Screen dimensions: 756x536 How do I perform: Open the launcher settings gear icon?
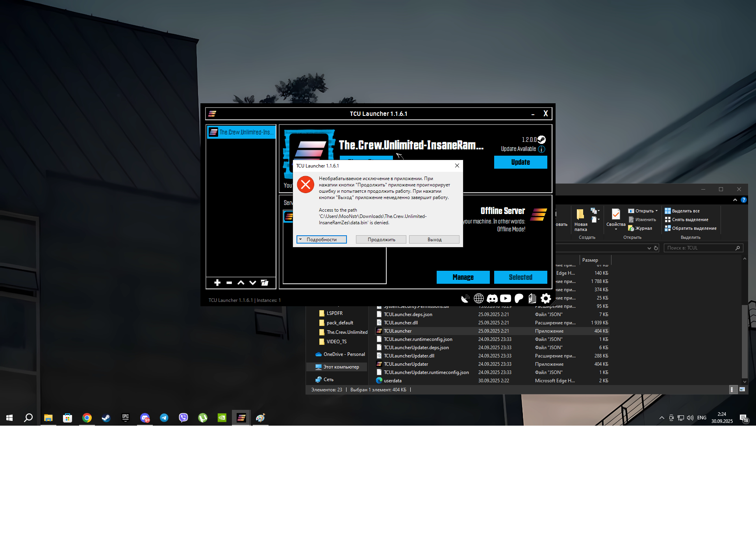tap(546, 298)
